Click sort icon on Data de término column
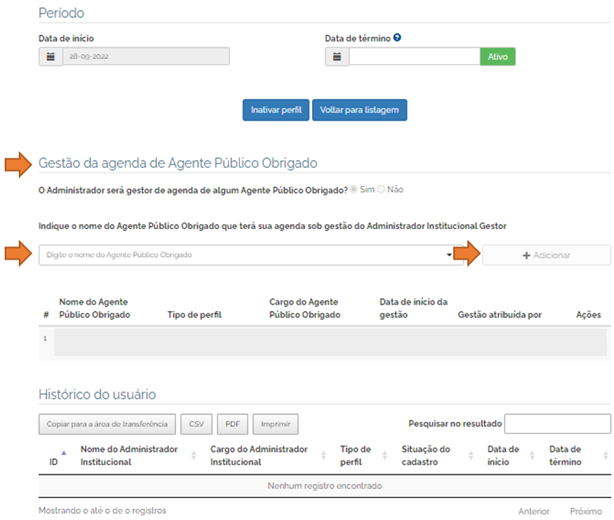The height and width of the screenshot is (520, 614). tap(605, 455)
